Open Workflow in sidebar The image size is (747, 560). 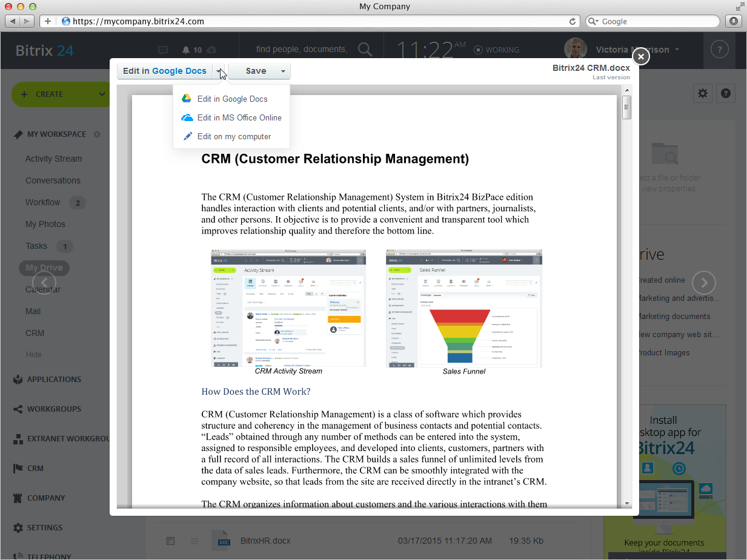(x=42, y=202)
